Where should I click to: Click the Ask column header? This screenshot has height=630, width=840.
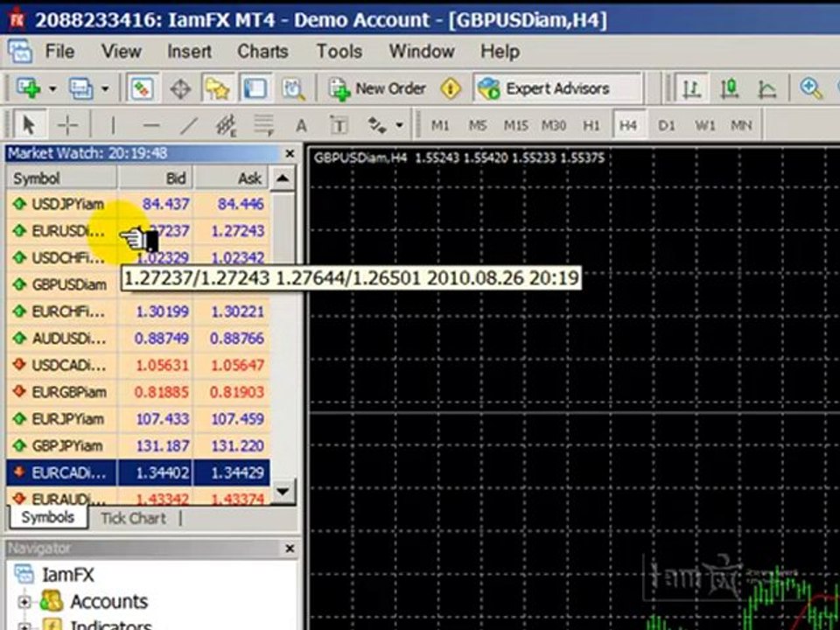click(x=231, y=178)
